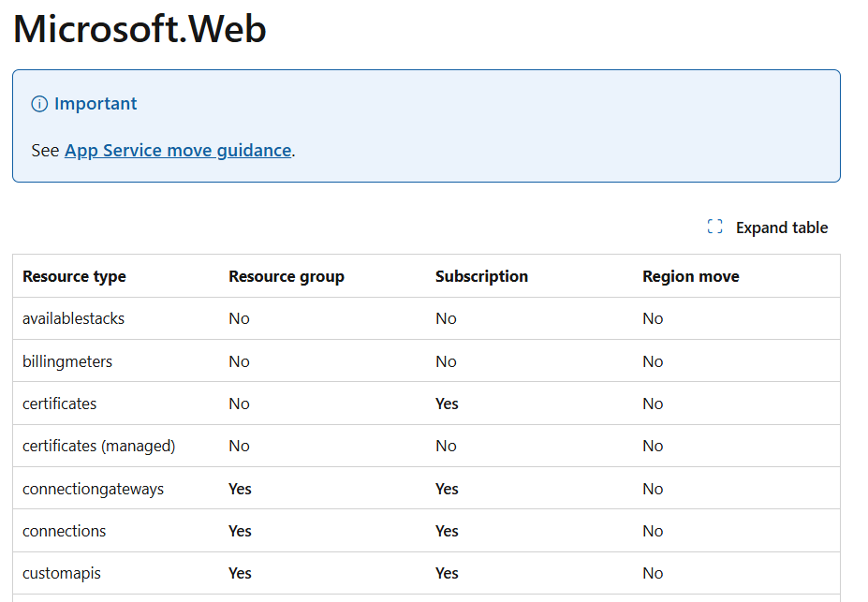Click Subscription Yes for certificates row
Screen dimensions: 868x602
(x=447, y=404)
